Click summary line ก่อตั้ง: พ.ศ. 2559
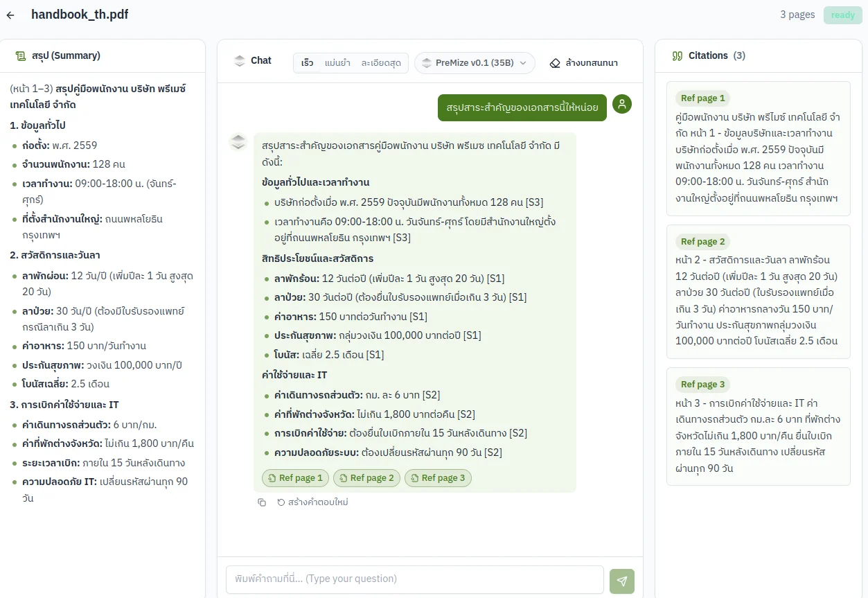The width and height of the screenshot is (868, 598). [60, 146]
